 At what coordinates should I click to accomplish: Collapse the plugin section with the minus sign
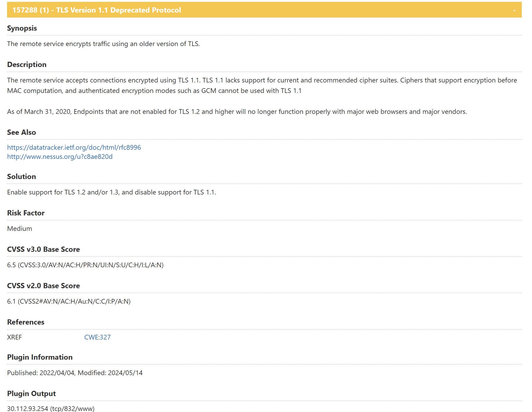514,10
